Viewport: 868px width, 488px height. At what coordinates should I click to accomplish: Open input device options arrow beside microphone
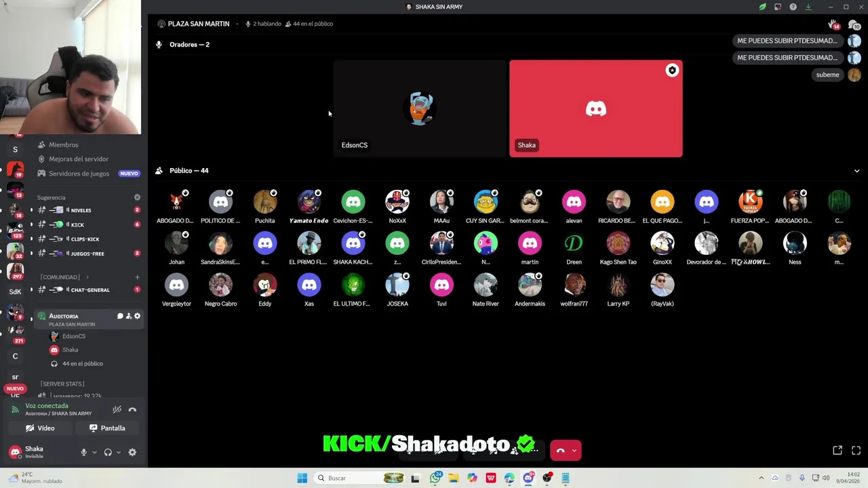click(94, 452)
